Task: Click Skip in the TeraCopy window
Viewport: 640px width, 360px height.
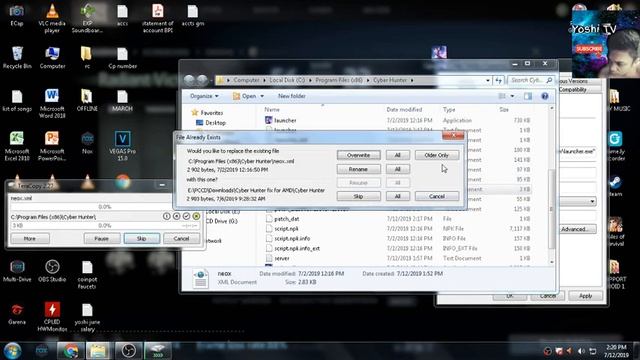Action: [x=142, y=238]
